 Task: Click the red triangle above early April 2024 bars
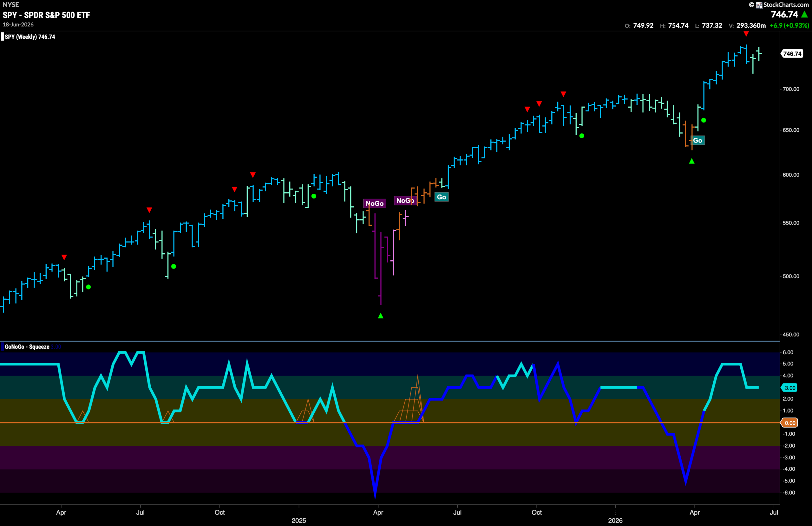64,257
